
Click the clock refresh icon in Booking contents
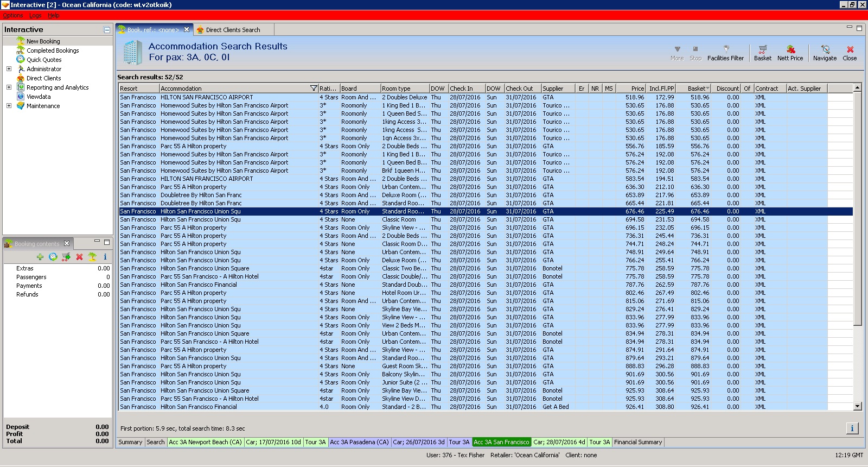53,257
